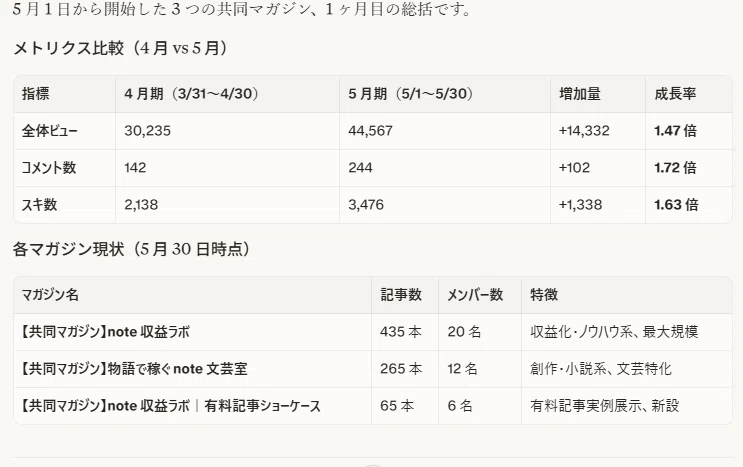Select the 成長率 column header

pos(675,94)
